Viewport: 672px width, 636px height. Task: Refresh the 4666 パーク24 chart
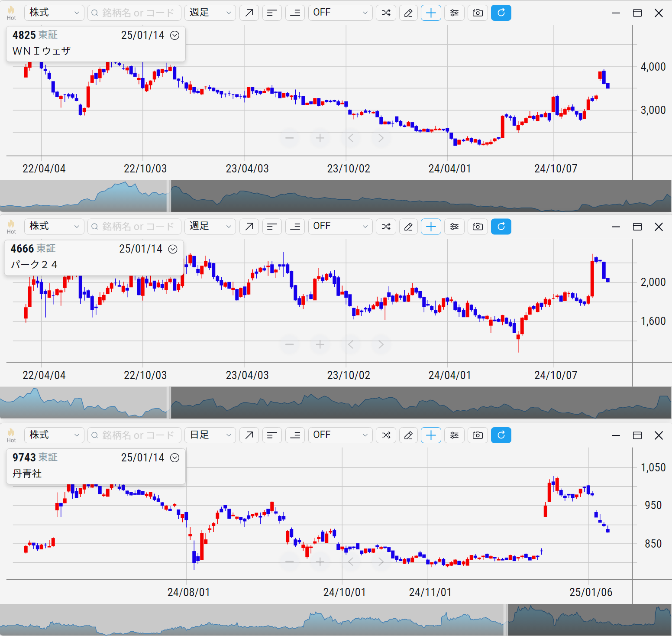pyautogui.click(x=501, y=227)
